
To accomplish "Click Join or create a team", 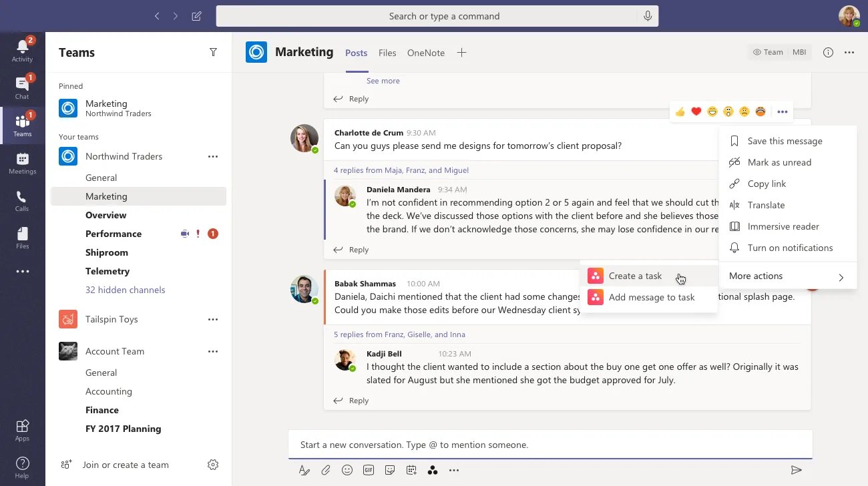I will point(126,465).
